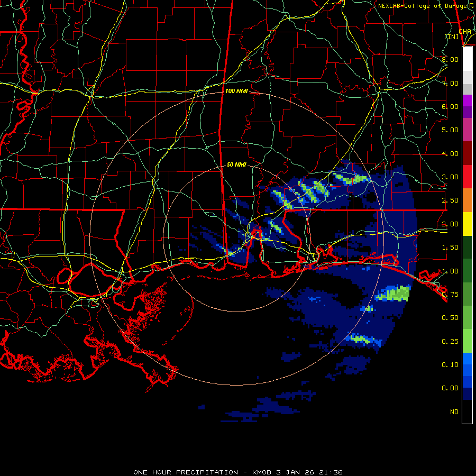Viewport: 476px width, 476px height.
Task: Click the 0.10 legend value label
Action: pos(450,365)
